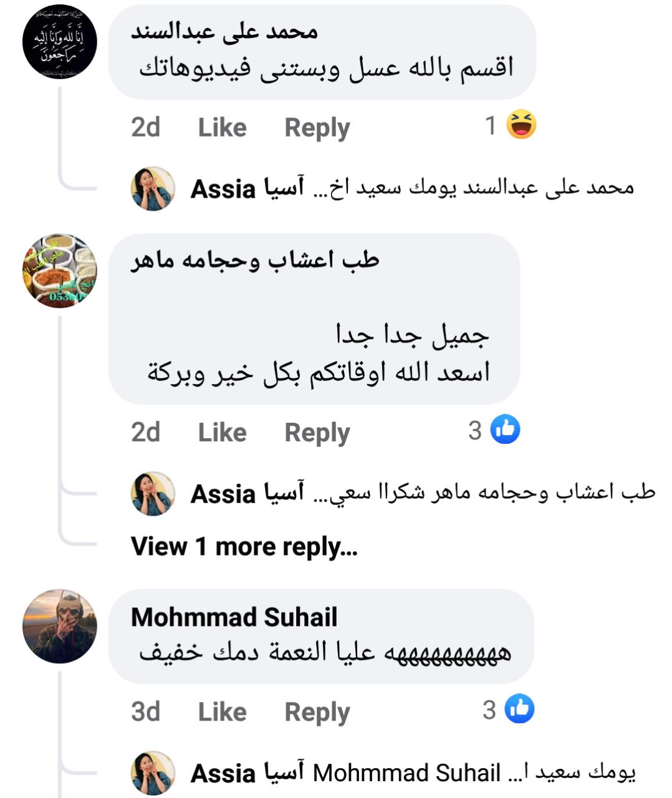Open the محمد على عبدالسند profile name link
Viewport: 672px width, 798px height.
coord(224,31)
